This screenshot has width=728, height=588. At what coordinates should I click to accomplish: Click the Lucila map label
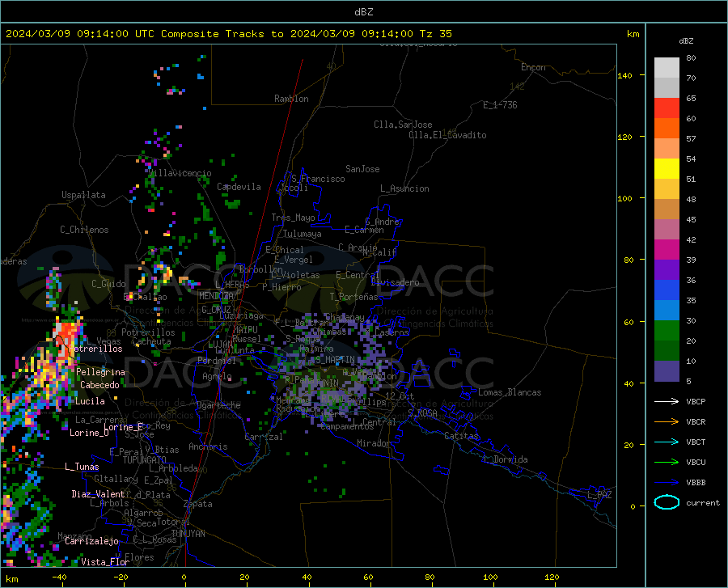(x=90, y=401)
